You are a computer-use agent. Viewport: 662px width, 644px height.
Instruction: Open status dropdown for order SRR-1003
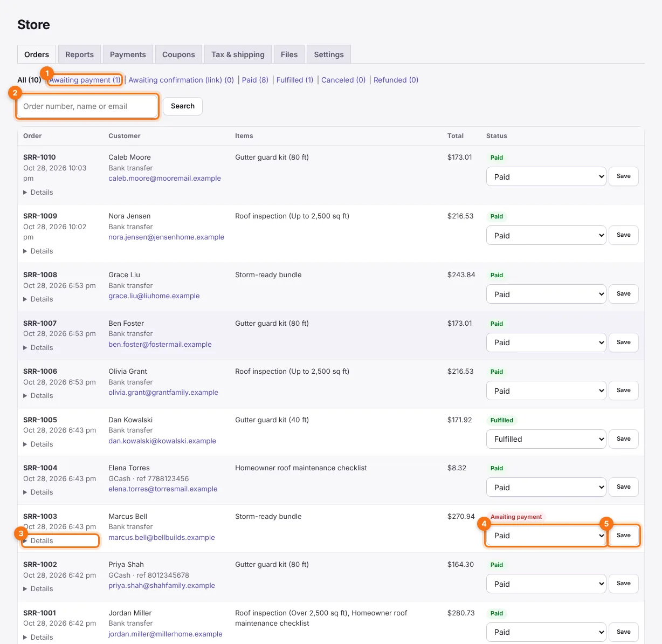(x=546, y=536)
